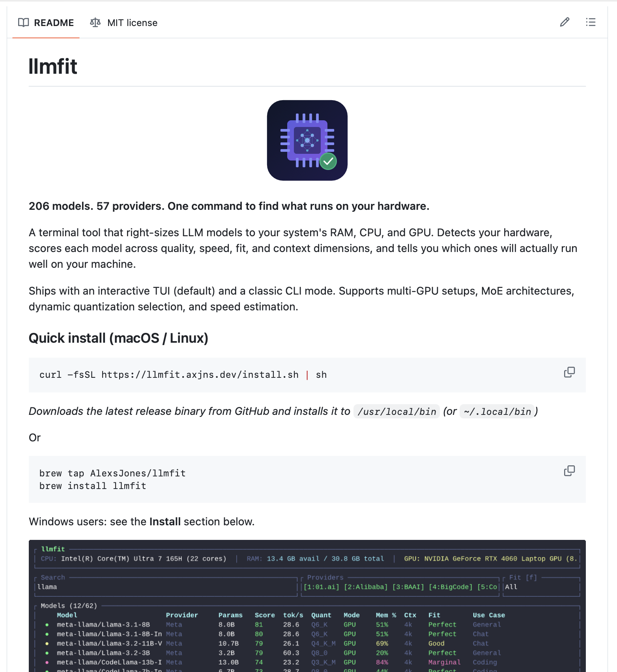Open the README outline list icon
The width and height of the screenshot is (617, 672).
click(591, 22)
